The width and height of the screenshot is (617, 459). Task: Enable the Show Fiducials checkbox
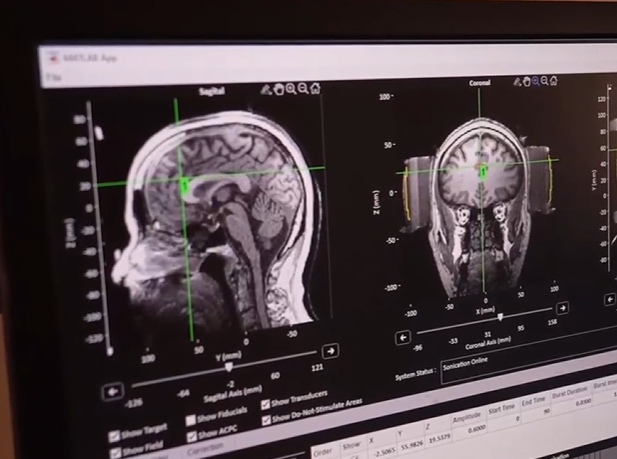click(x=190, y=420)
